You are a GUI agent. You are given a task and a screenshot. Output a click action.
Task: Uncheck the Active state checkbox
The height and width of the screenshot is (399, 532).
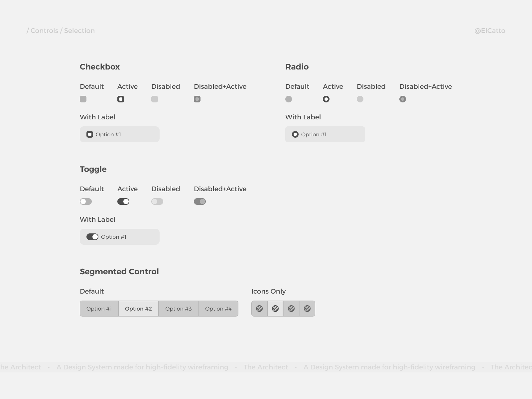(x=121, y=99)
